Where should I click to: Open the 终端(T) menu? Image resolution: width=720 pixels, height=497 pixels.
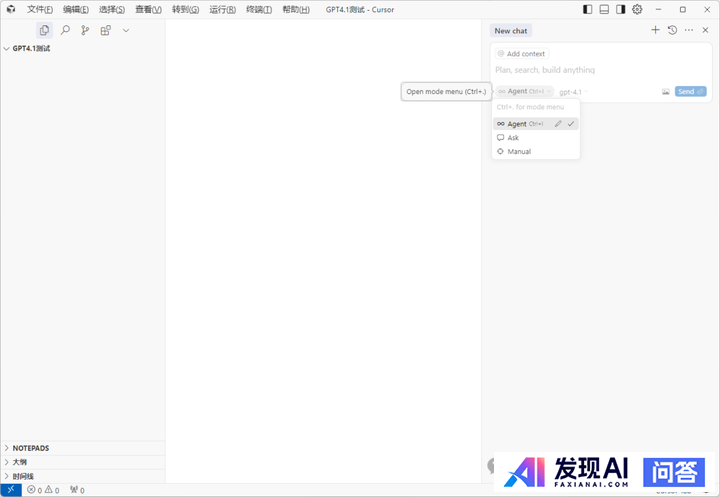click(x=259, y=10)
